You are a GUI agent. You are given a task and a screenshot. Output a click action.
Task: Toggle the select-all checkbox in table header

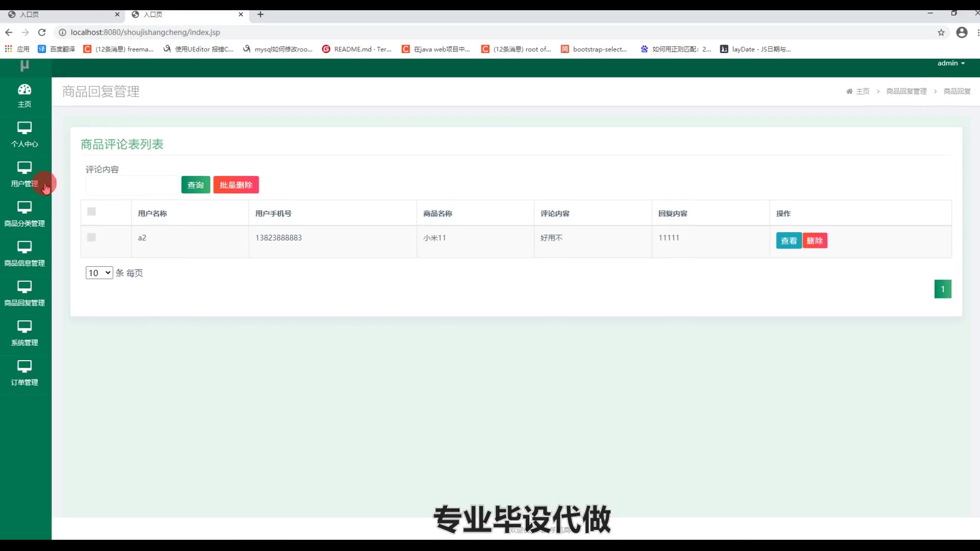91,212
